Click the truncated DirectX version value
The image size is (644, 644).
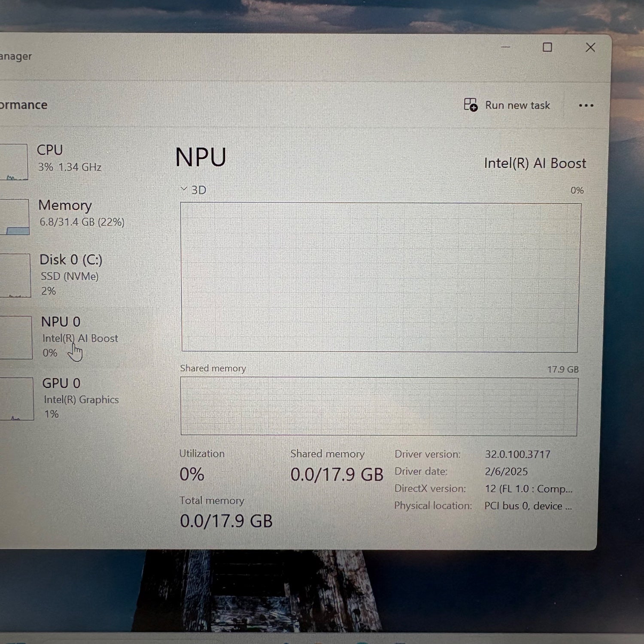529,489
